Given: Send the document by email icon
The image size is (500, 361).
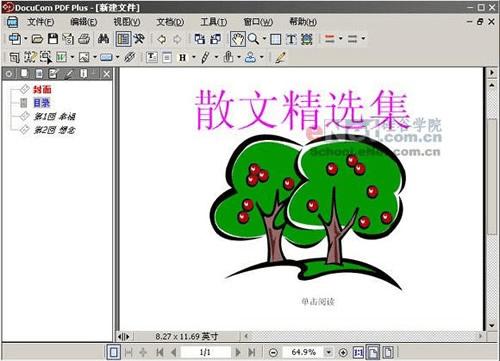Looking at the screenshot, I should click(x=68, y=39).
